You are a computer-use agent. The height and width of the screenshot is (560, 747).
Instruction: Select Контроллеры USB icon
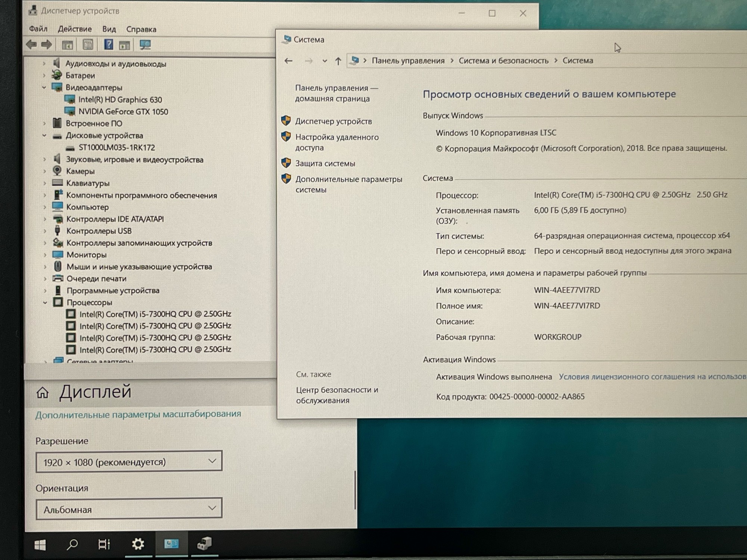coord(58,231)
